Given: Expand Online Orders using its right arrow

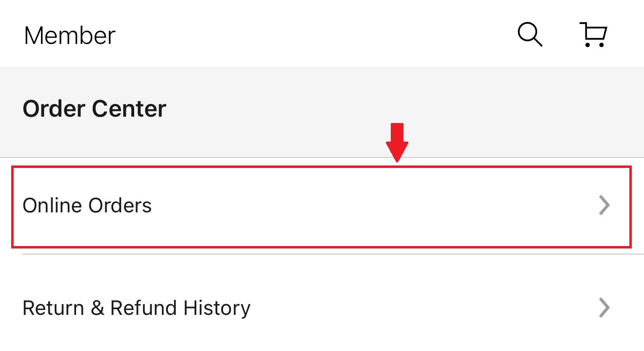Looking at the screenshot, I should 604,206.
